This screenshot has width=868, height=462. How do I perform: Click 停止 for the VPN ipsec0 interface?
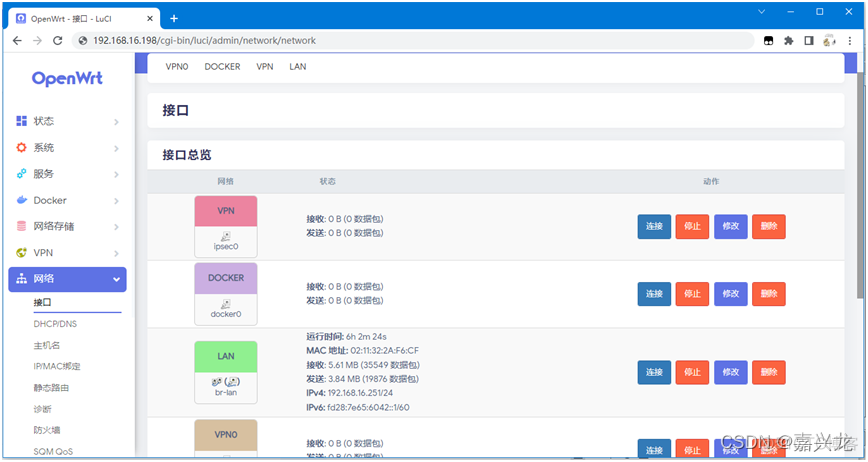(x=693, y=226)
